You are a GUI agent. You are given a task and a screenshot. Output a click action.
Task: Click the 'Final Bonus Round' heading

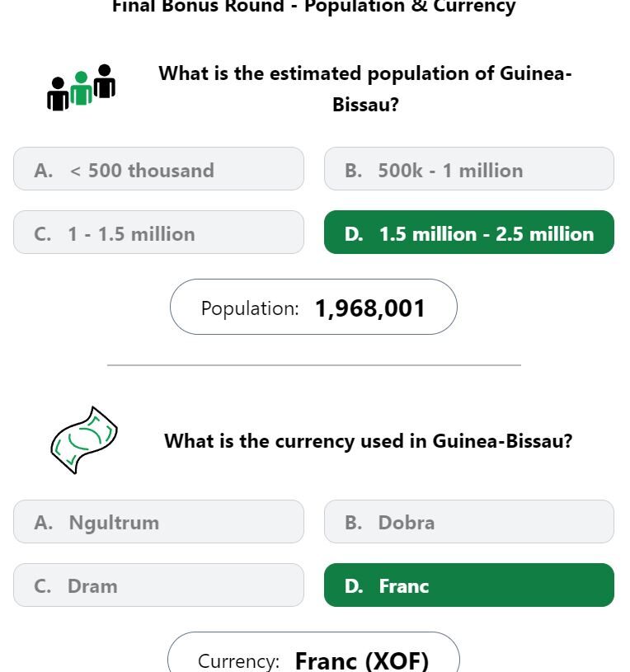(313, 7)
